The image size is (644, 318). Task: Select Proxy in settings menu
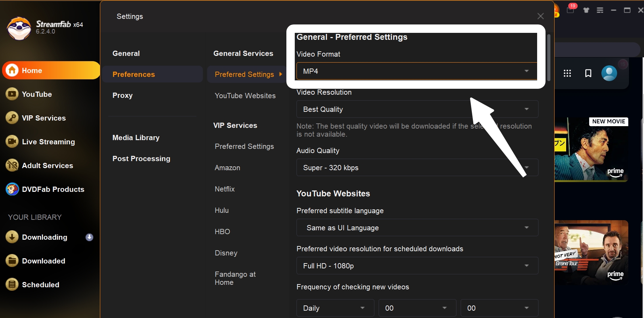(x=123, y=95)
